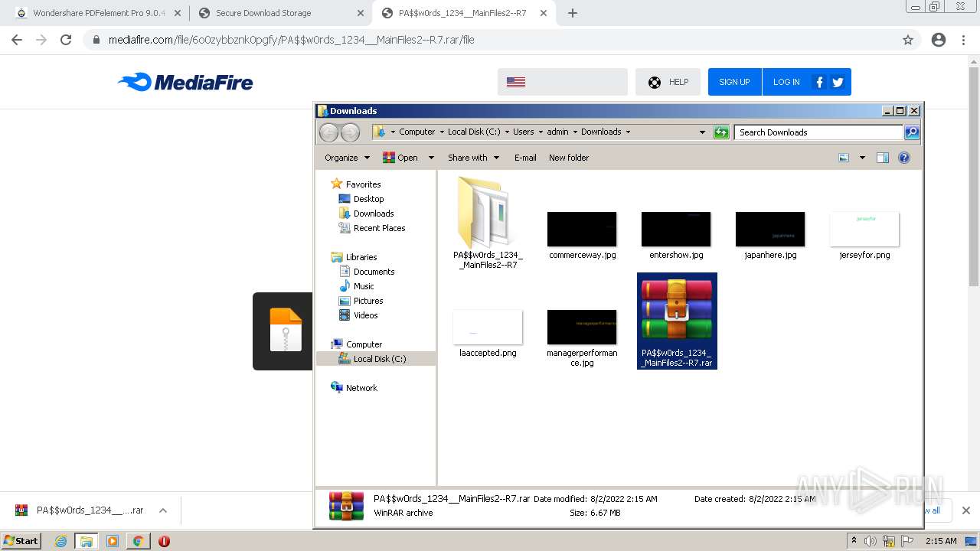Viewport: 980px width, 551px height.
Task: Go back in Chrome
Action: (17, 40)
